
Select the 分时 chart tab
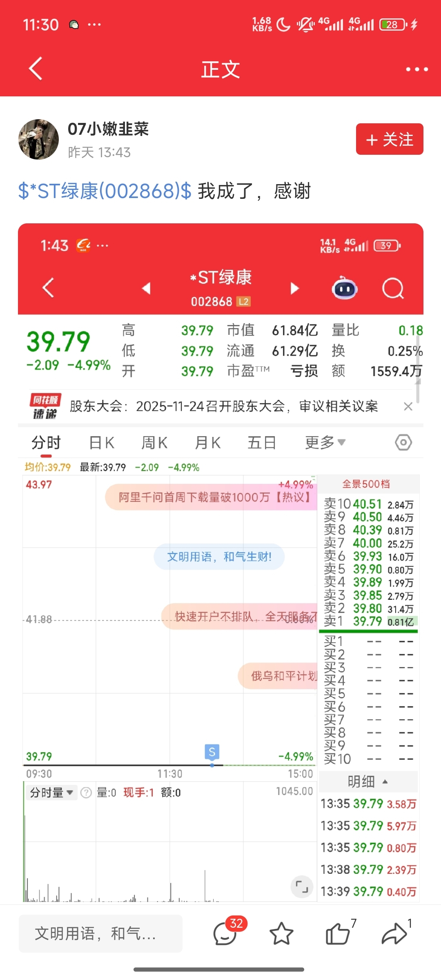tap(46, 443)
